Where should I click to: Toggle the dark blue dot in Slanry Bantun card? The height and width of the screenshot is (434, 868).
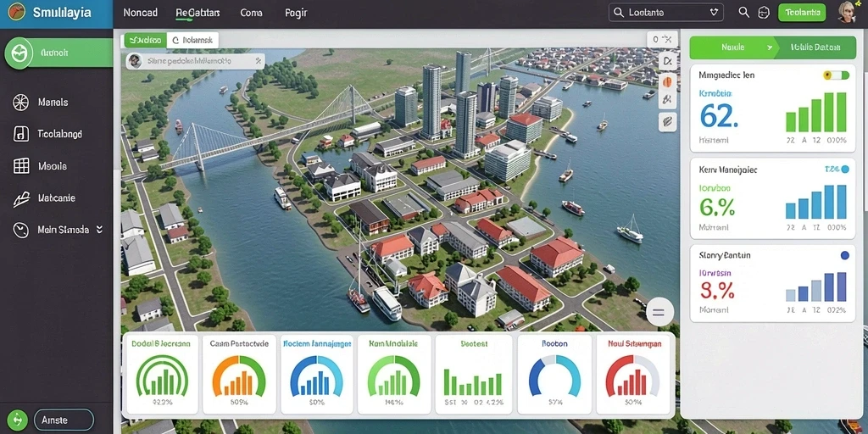845,255
